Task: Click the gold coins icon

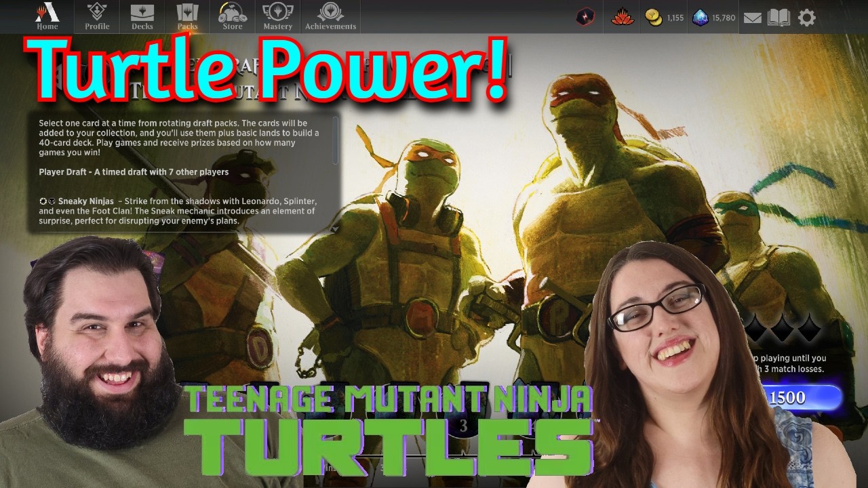Action: [x=654, y=18]
